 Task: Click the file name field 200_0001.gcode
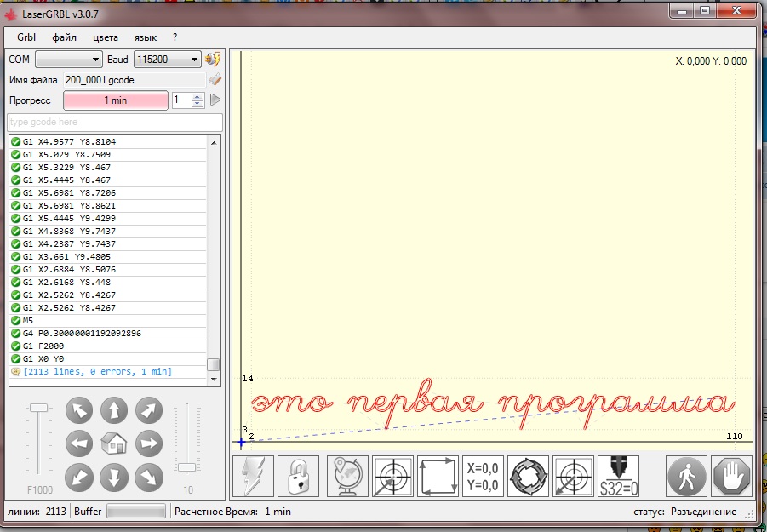tap(135, 80)
